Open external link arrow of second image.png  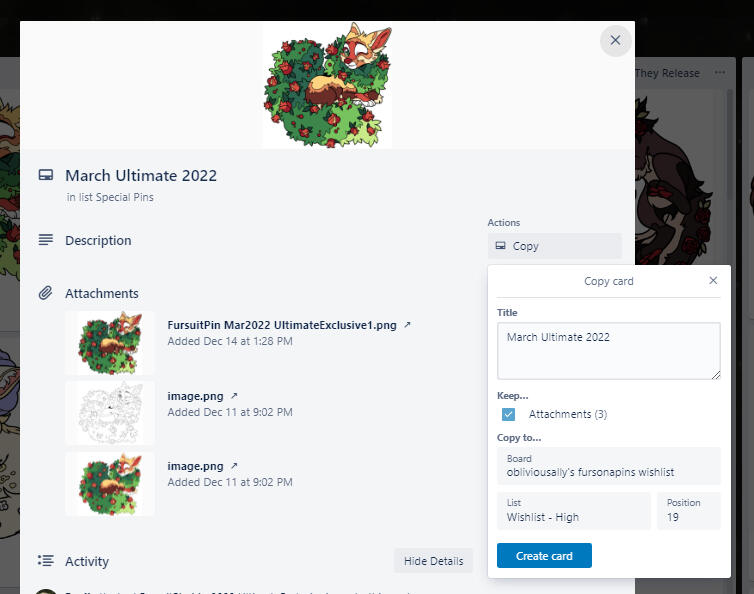click(234, 396)
